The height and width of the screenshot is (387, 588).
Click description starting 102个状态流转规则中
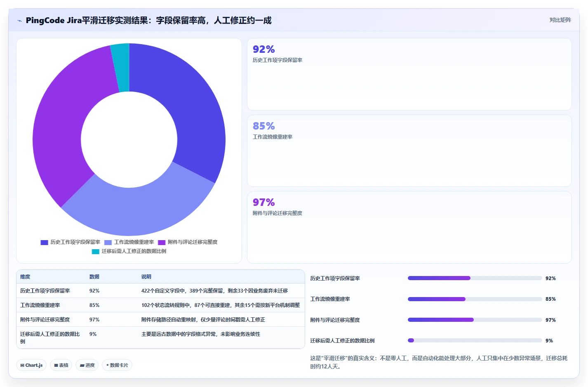221,305
